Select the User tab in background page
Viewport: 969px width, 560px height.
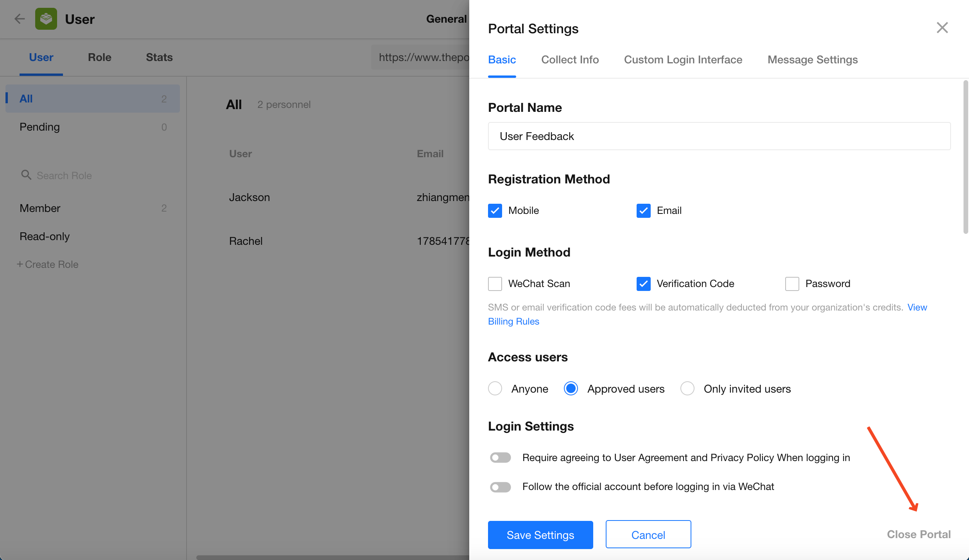tap(41, 57)
